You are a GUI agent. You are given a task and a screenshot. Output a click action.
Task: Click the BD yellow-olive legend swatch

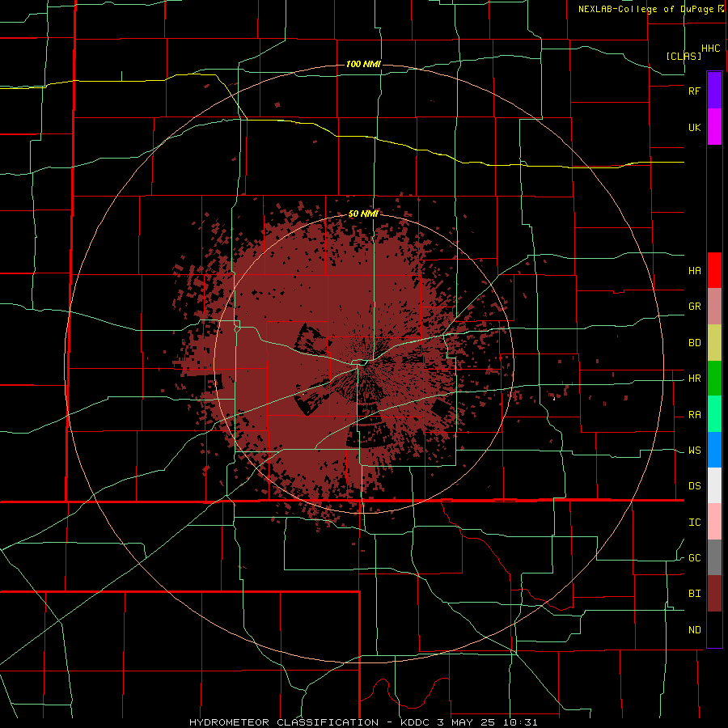[714, 343]
